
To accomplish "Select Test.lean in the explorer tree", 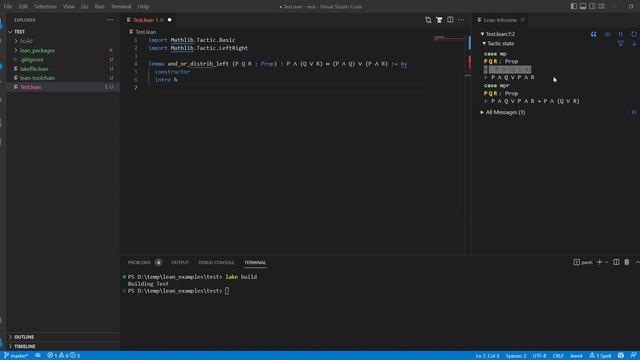I will point(31,87).
